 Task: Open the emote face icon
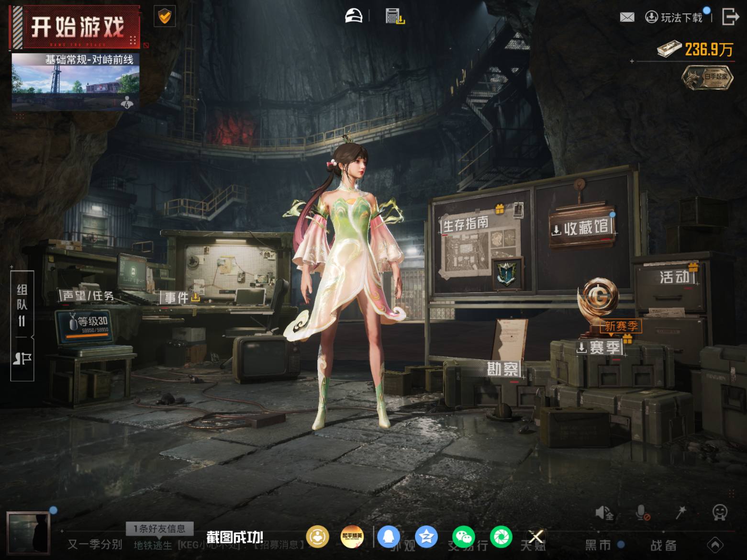[x=720, y=513]
